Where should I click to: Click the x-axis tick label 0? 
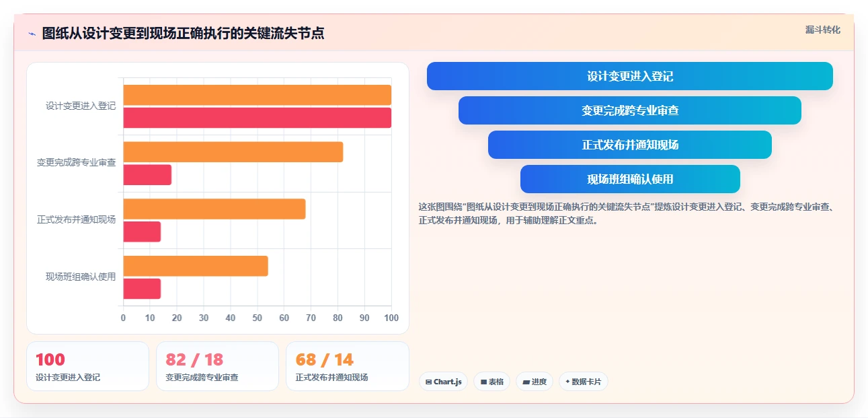tap(123, 318)
